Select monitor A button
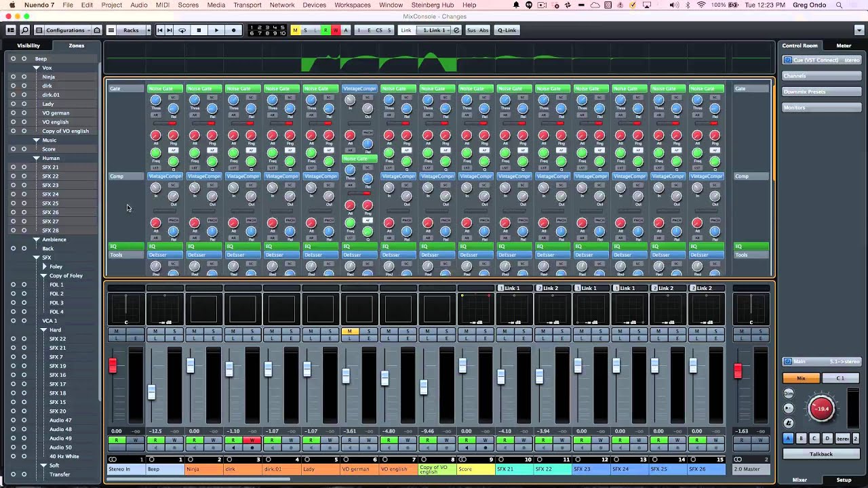The image size is (868, 488). [788, 439]
